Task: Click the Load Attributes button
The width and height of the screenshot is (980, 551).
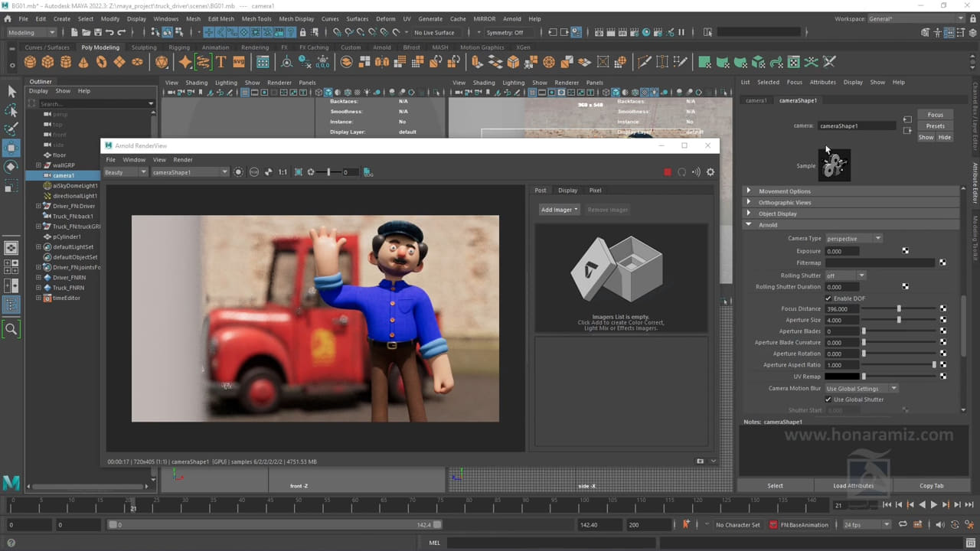Action: coord(854,485)
